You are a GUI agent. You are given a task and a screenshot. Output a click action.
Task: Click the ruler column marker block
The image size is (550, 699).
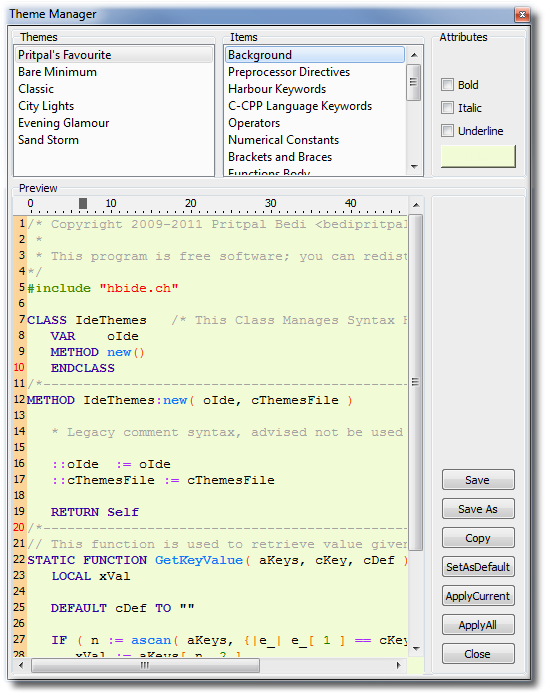point(83,203)
